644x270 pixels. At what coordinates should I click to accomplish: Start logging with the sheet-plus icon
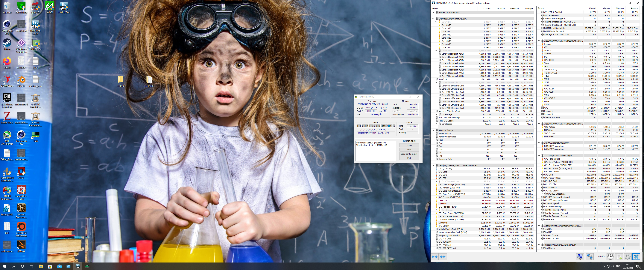tap(619, 257)
